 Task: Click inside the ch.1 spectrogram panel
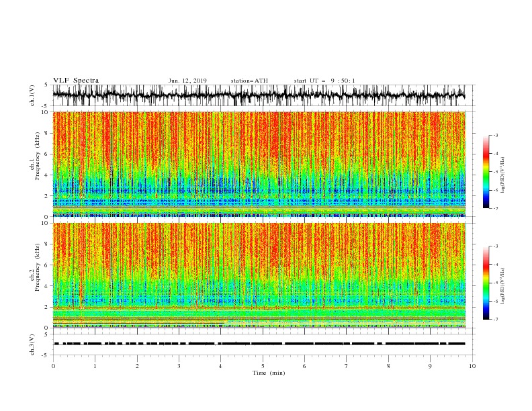point(259,164)
